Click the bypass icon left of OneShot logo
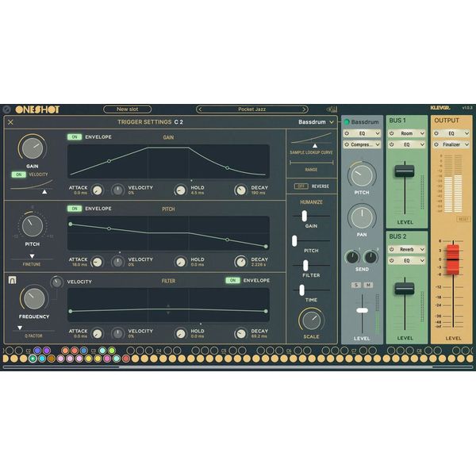This screenshot has width=476, height=476. coord(6,109)
